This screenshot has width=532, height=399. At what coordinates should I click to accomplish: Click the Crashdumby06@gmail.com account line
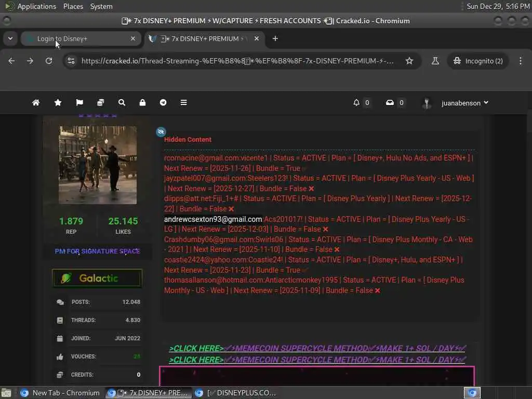click(318, 244)
